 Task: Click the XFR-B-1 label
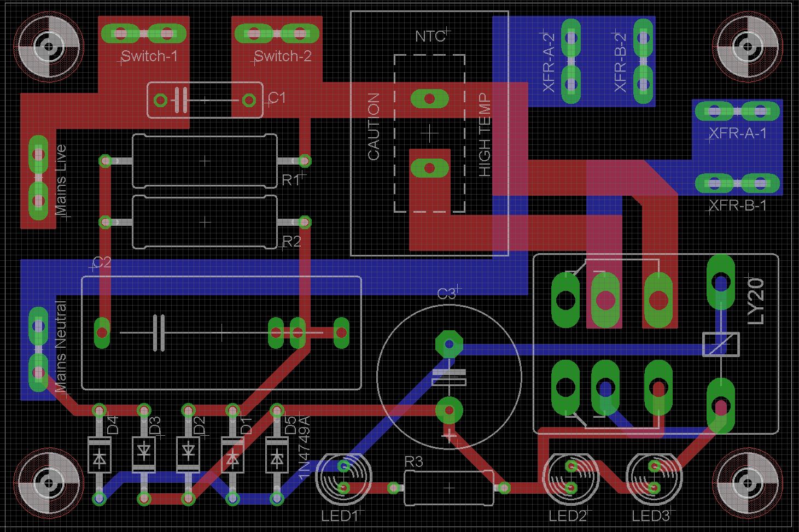[738, 206]
